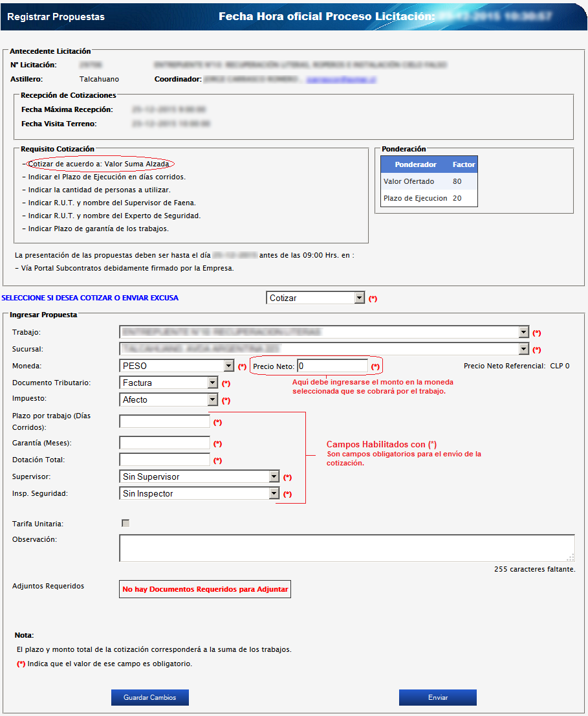Open the Cotizar or excusa dropdown
The width and height of the screenshot is (588, 716).
(315, 298)
